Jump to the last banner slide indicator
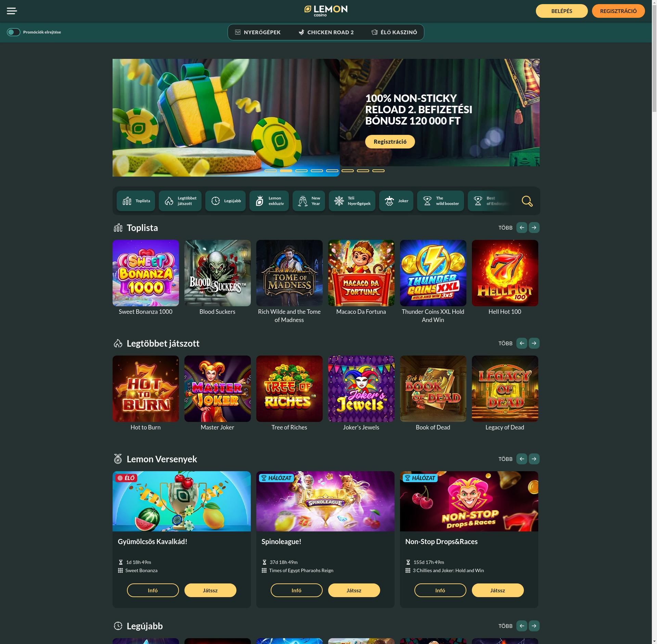The image size is (657, 644). 378,170
